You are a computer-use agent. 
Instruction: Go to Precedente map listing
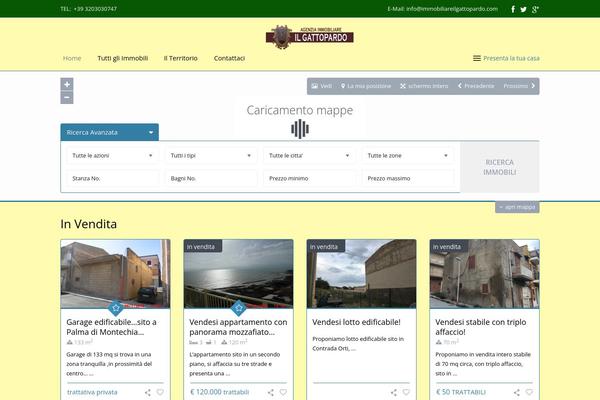coord(476,86)
